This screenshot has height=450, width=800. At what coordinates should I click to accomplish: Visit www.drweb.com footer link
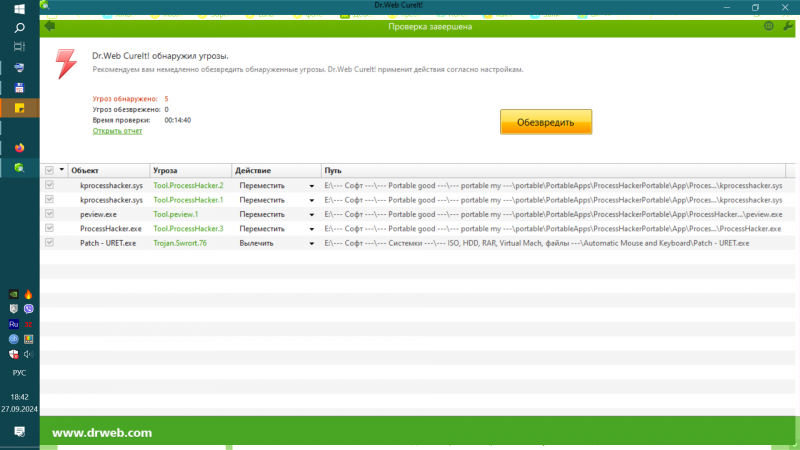(102, 433)
